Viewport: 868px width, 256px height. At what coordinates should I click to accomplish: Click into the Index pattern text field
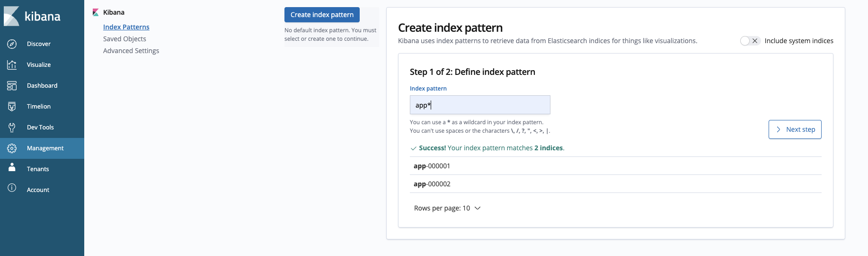pyautogui.click(x=480, y=105)
